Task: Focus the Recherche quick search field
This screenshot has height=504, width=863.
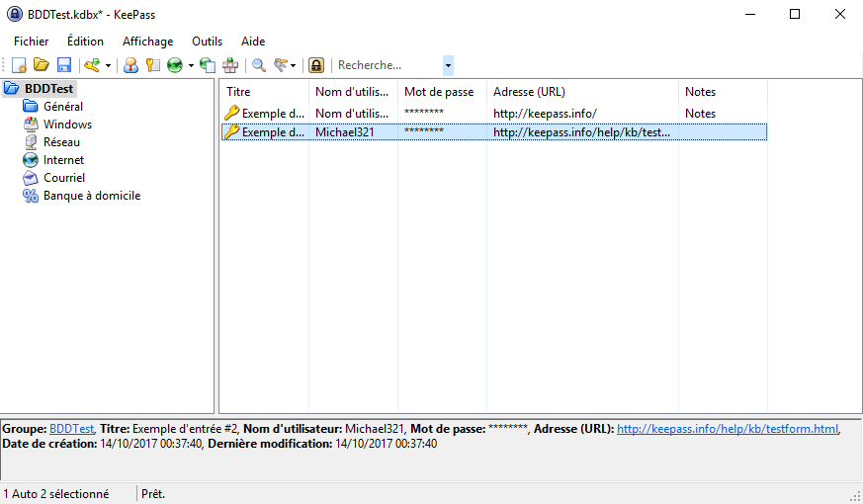Action: [x=389, y=65]
